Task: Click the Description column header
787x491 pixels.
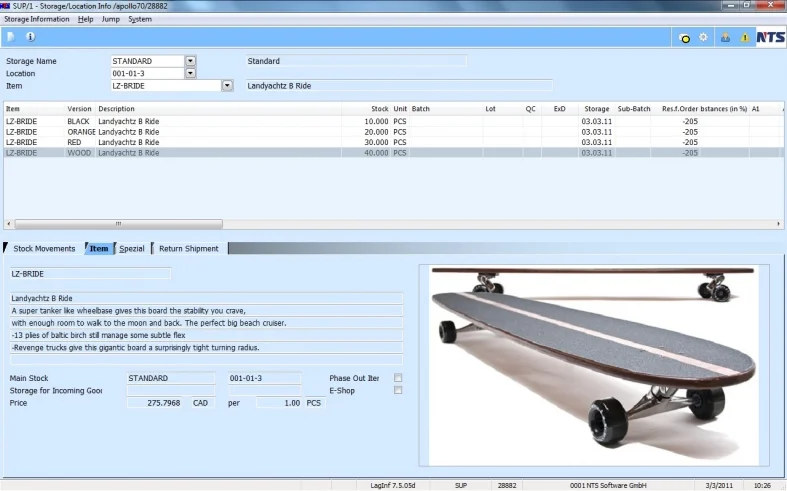Action: (116, 108)
